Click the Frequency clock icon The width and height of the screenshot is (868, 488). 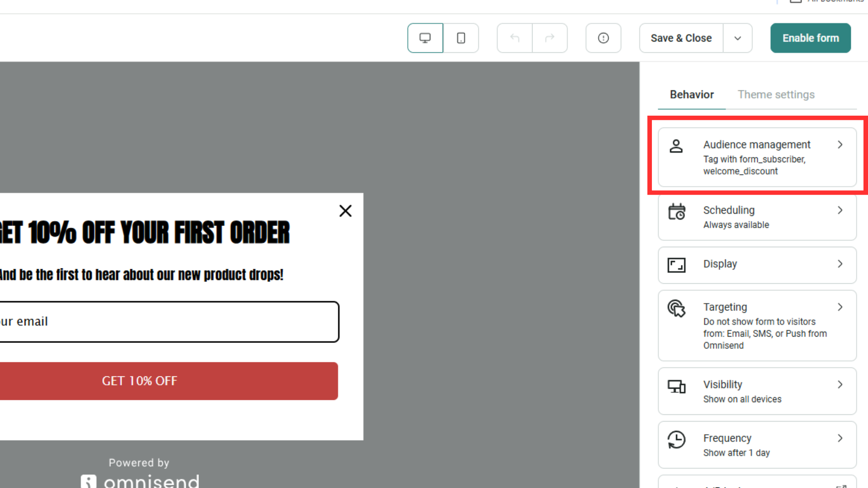677,440
